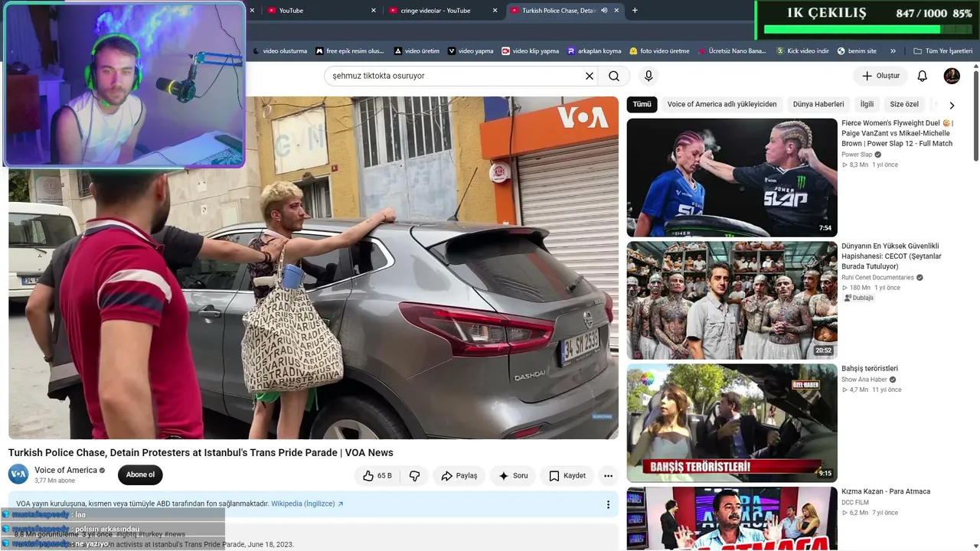Select 'Voice of America adlı yükleyiciden' chip
The width and height of the screenshot is (980, 551).
(x=722, y=104)
